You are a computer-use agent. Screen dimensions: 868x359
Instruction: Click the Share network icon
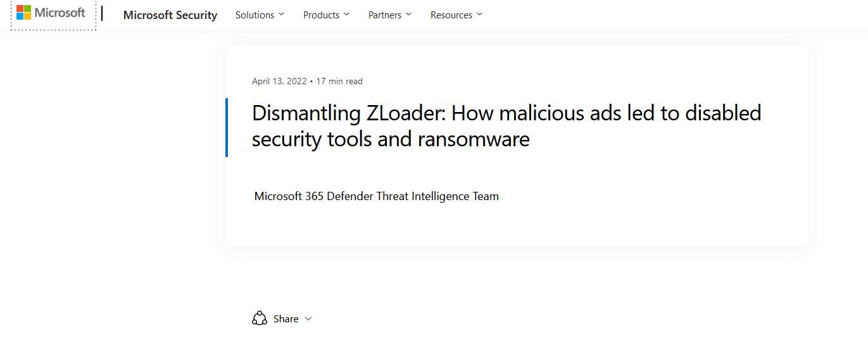260,318
